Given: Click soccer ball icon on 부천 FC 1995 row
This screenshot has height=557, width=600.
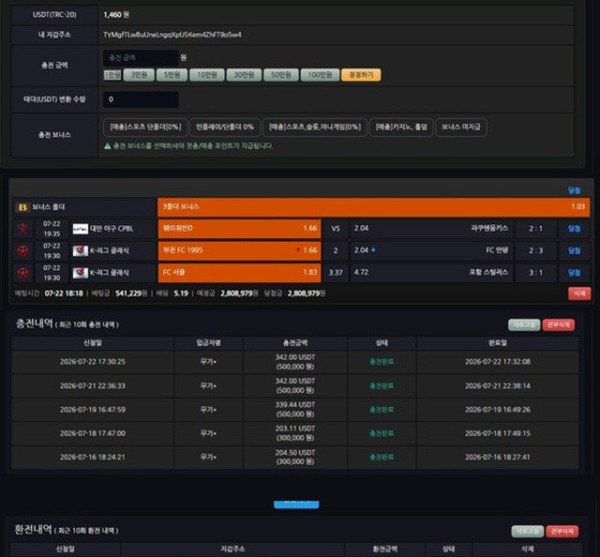Looking at the screenshot, I should pos(23,251).
